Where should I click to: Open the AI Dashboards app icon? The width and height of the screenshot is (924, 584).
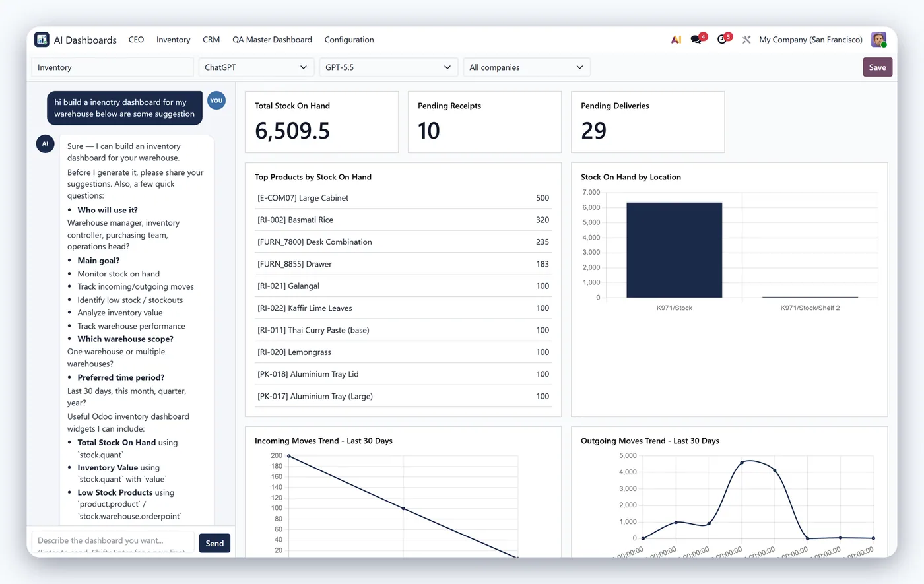coord(42,40)
